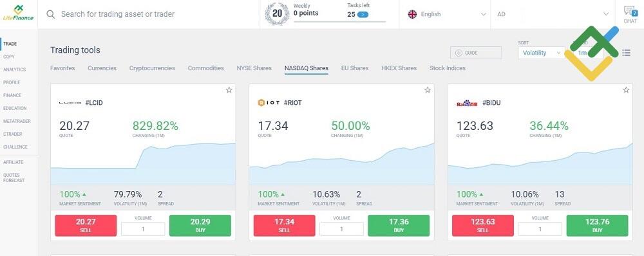Sell #LCID at 20.27

[x=86, y=226]
